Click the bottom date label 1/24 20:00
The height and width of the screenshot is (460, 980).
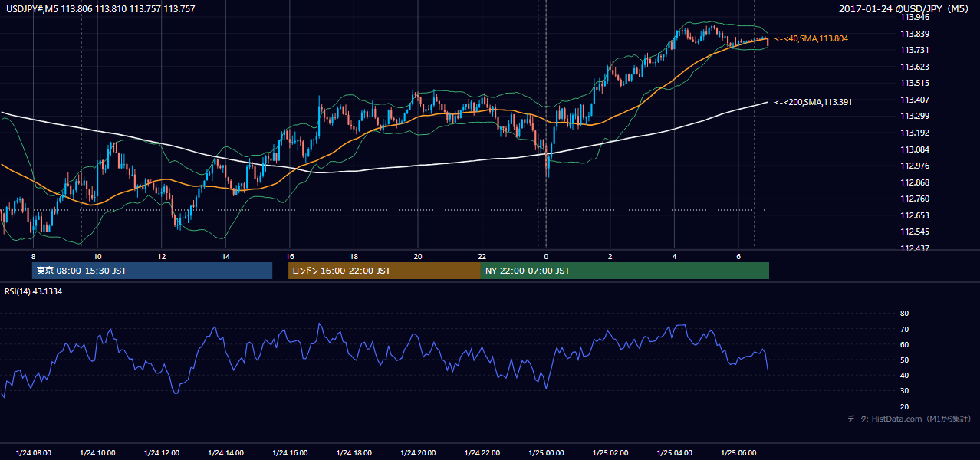pos(417,453)
